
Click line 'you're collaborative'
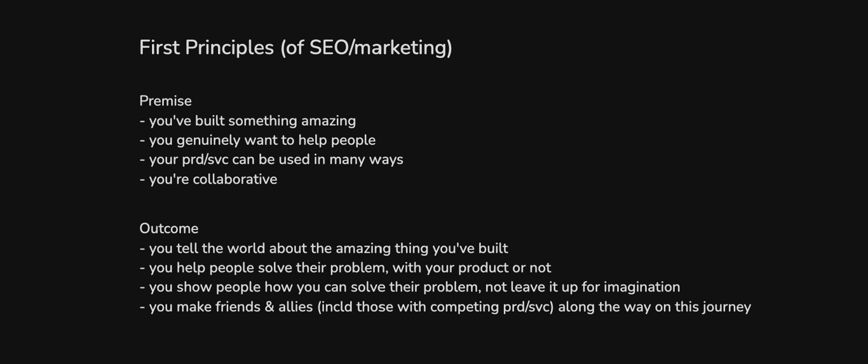pos(208,179)
